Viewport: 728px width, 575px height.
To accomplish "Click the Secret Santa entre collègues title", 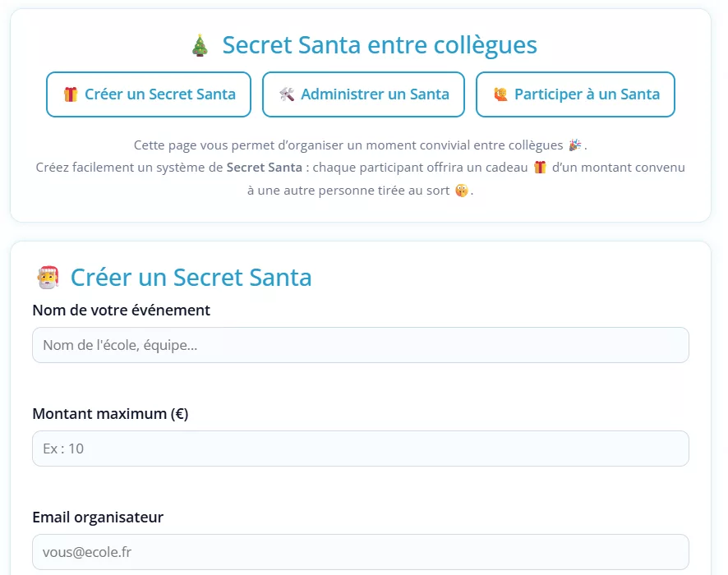I will 380,45.
